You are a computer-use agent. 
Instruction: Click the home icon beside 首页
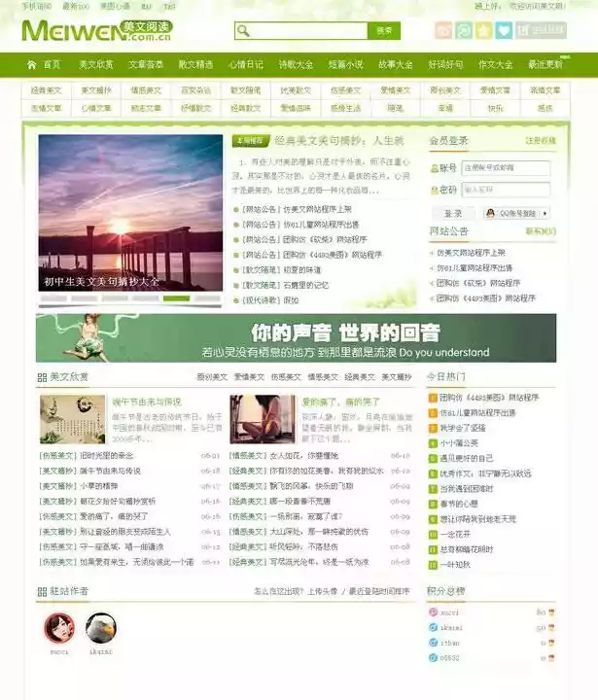click(x=31, y=65)
